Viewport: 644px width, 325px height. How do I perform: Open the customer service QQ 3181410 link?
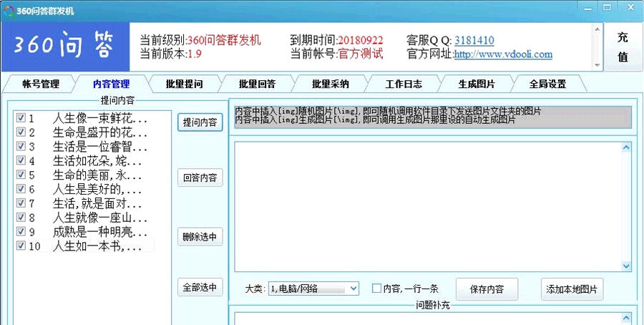[x=474, y=41]
